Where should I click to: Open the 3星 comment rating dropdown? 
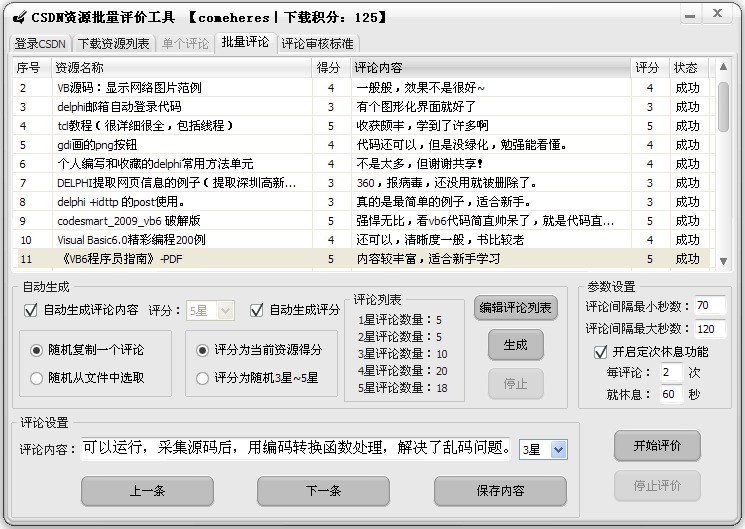[543, 450]
